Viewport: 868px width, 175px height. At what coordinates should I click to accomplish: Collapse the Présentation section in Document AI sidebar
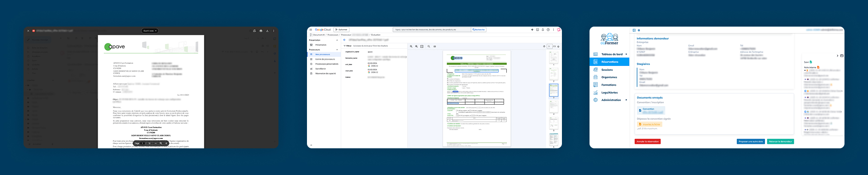click(337, 40)
